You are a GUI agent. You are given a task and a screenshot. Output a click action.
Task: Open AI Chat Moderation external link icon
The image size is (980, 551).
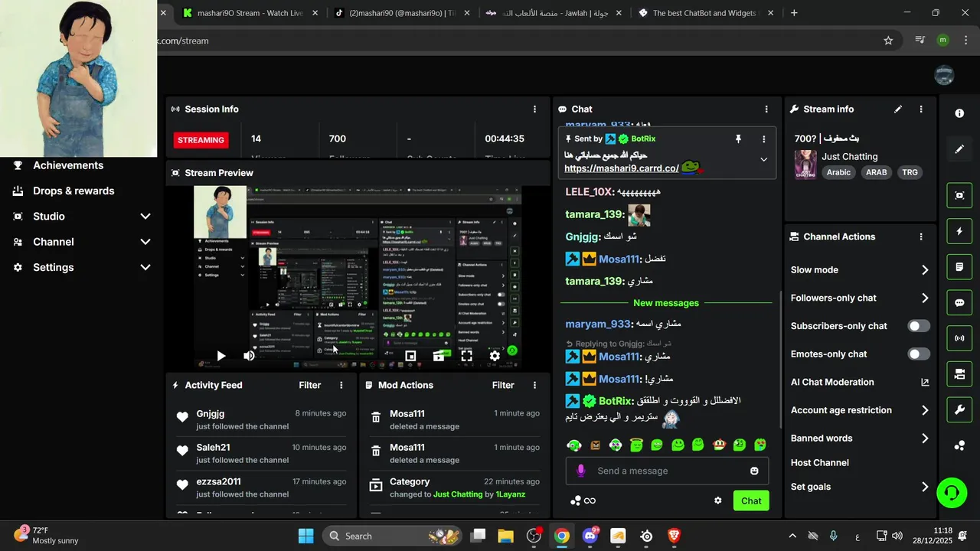pos(925,382)
